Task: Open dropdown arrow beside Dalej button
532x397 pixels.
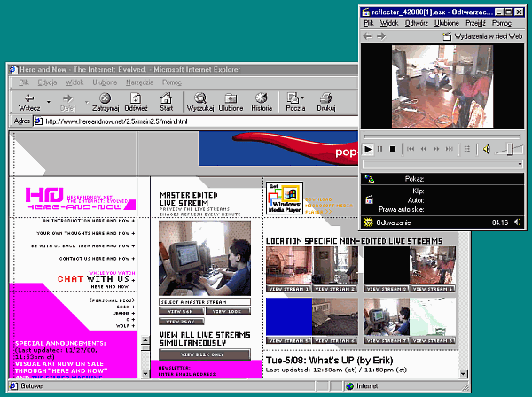Action: point(87,102)
